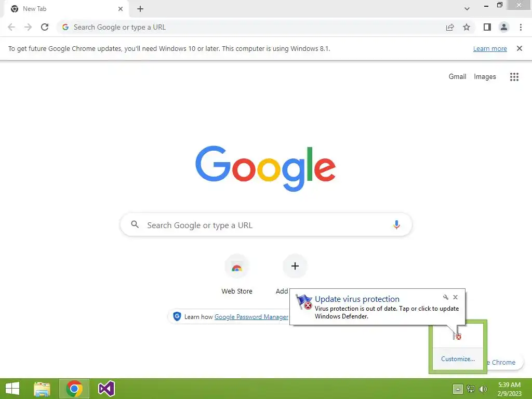Click the Action Center flag tray icon
Image resolution: width=532 pixels, height=399 pixels.
click(457, 336)
